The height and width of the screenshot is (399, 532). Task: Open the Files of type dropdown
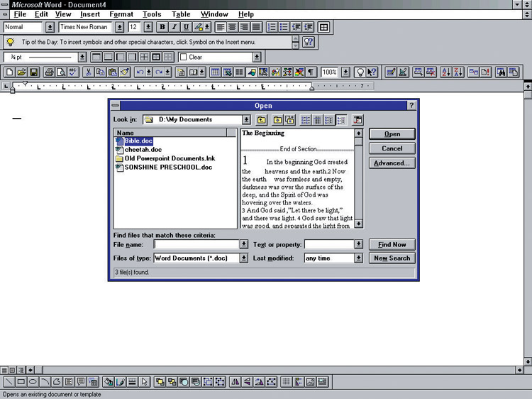click(x=243, y=258)
